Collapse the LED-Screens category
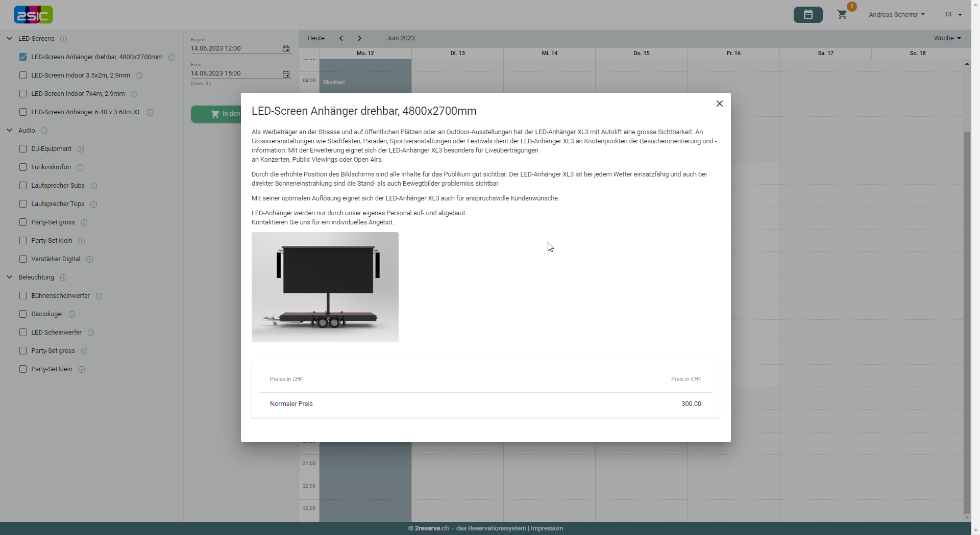The image size is (980, 535). tap(10, 39)
